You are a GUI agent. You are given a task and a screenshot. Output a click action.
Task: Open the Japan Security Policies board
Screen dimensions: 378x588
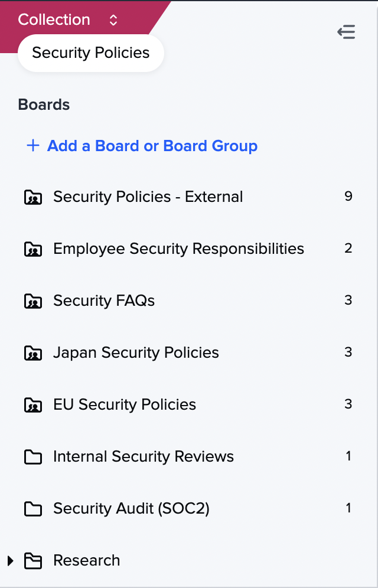coord(136,352)
